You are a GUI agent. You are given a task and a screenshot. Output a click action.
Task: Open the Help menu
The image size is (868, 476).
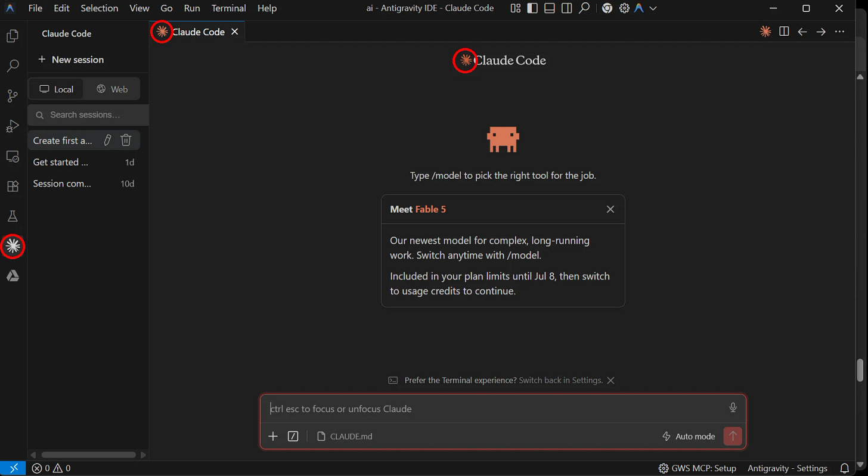[x=267, y=8]
